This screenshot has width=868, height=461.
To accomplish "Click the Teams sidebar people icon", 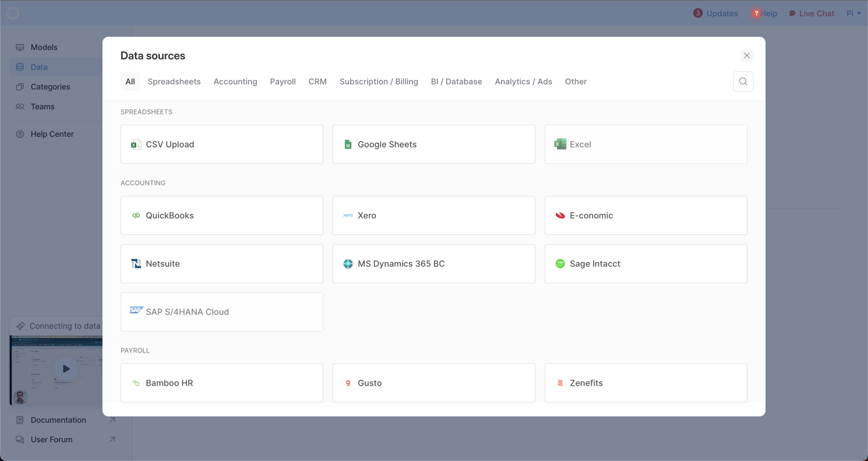I will pyautogui.click(x=20, y=107).
